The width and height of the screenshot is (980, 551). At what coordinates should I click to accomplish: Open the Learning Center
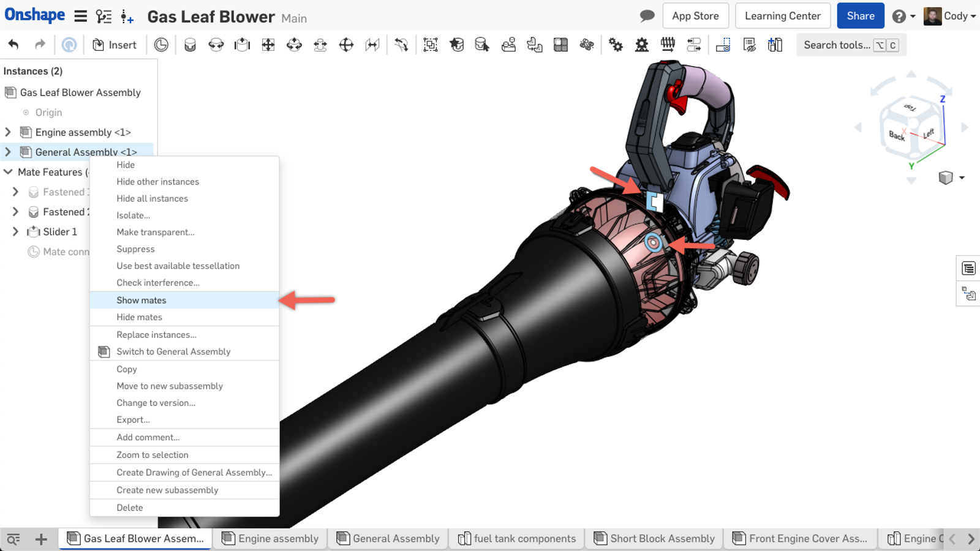pos(782,16)
